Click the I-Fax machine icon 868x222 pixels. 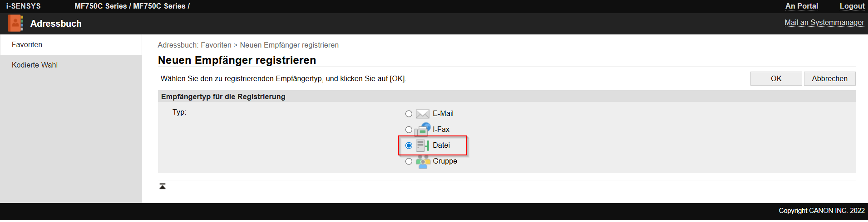point(422,129)
